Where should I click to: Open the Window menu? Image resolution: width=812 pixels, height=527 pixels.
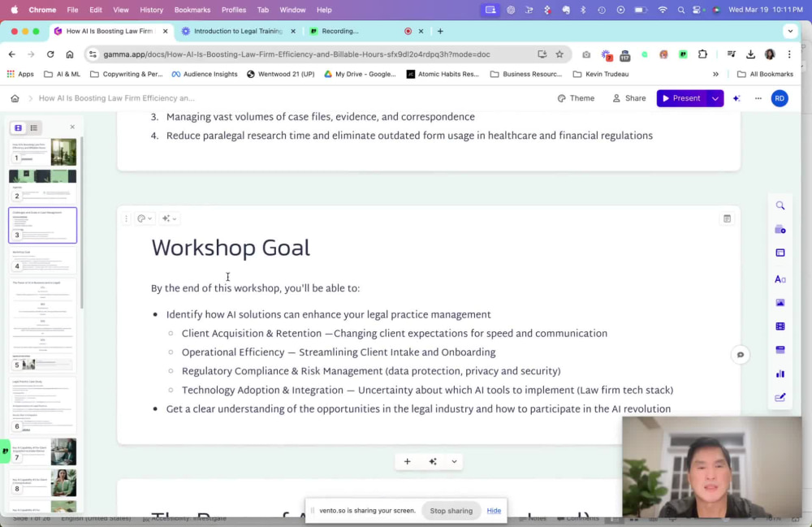(x=292, y=10)
